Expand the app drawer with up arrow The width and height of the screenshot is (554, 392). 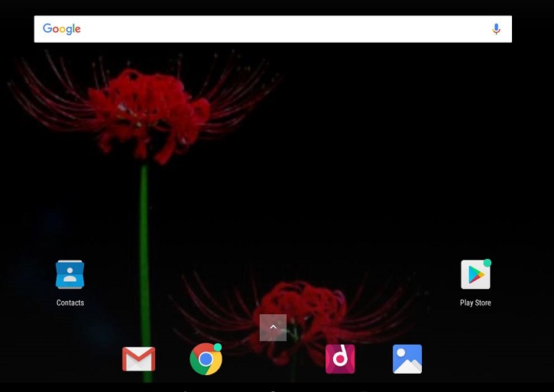[273, 327]
